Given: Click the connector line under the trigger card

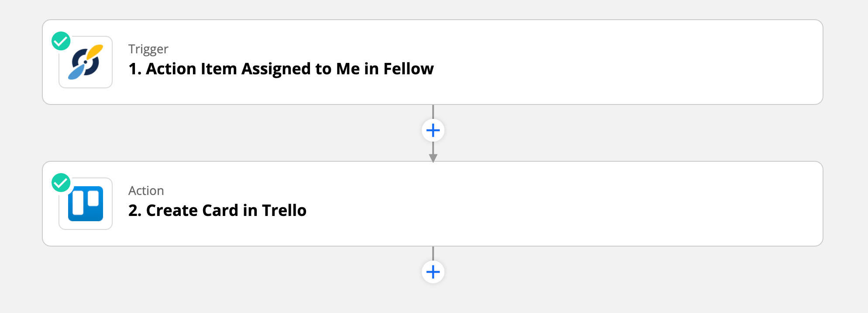Looking at the screenshot, I should [433, 112].
